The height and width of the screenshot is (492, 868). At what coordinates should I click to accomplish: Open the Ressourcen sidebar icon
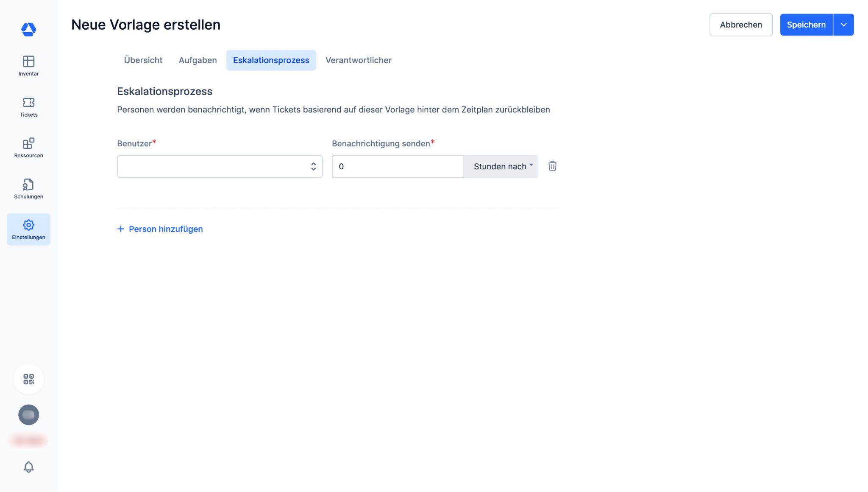[28, 148]
